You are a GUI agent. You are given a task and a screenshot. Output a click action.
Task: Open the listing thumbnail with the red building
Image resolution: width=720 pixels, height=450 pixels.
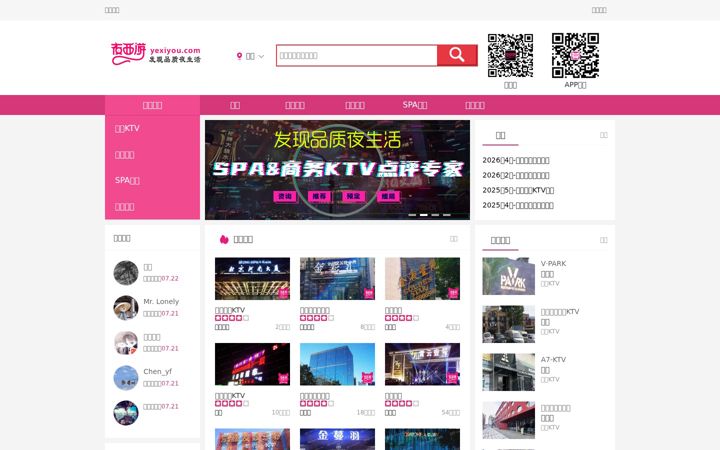[508, 420]
